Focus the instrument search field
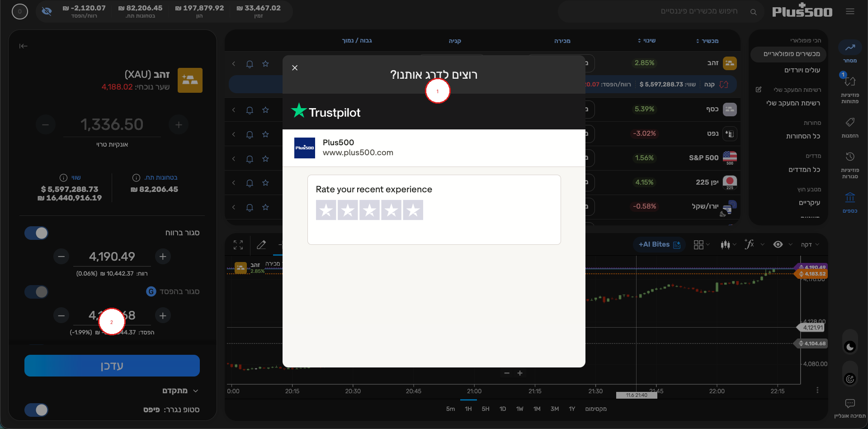This screenshot has height=429, width=868. pyautogui.click(x=660, y=11)
